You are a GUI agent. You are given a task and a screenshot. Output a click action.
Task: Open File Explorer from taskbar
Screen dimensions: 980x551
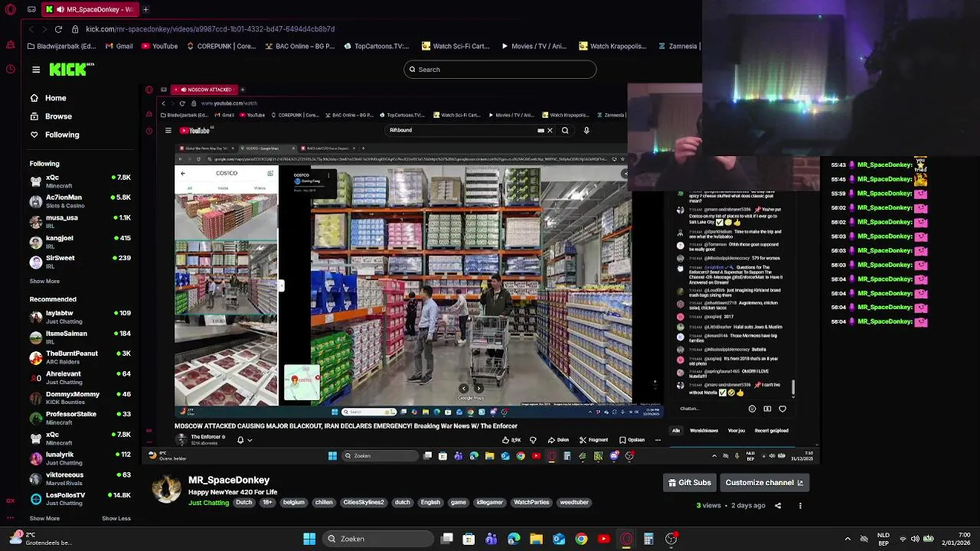(536, 539)
